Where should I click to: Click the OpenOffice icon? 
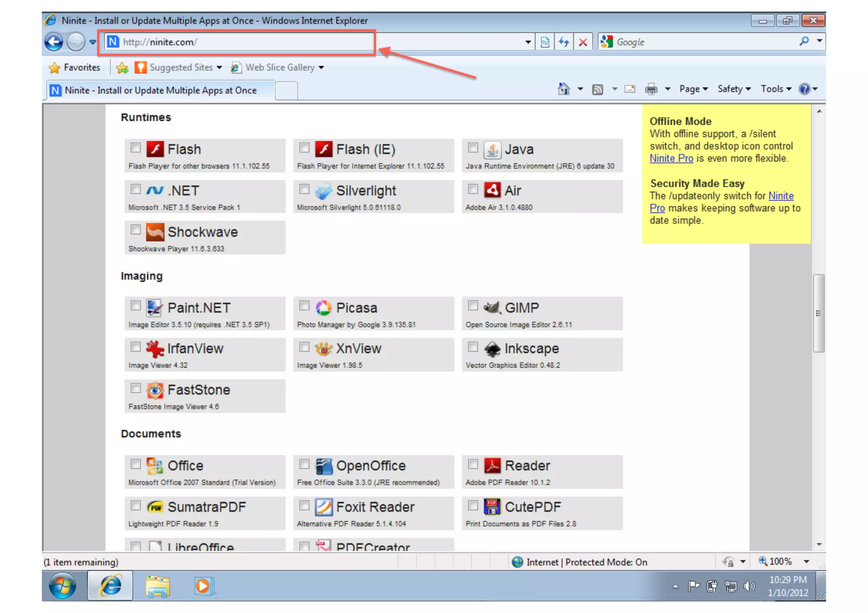(x=323, y=466)
